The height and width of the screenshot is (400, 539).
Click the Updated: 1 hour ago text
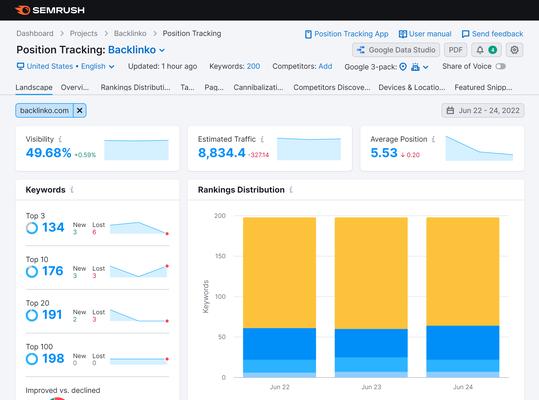[163, 66]
